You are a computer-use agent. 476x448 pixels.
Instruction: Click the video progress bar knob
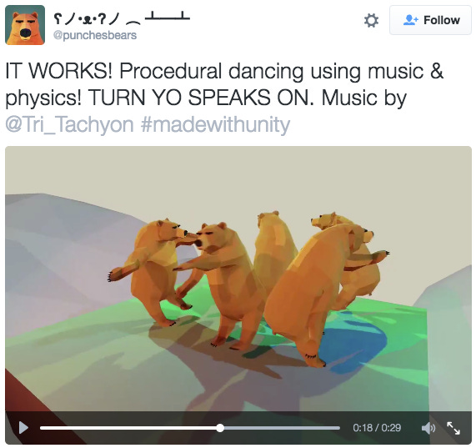220,428
